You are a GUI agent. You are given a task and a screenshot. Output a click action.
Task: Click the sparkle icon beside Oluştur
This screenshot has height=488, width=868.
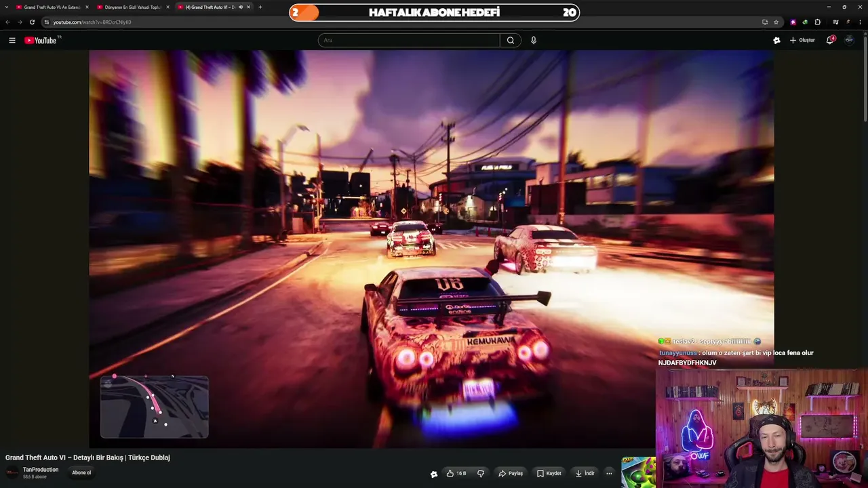[x=776, y=41]
